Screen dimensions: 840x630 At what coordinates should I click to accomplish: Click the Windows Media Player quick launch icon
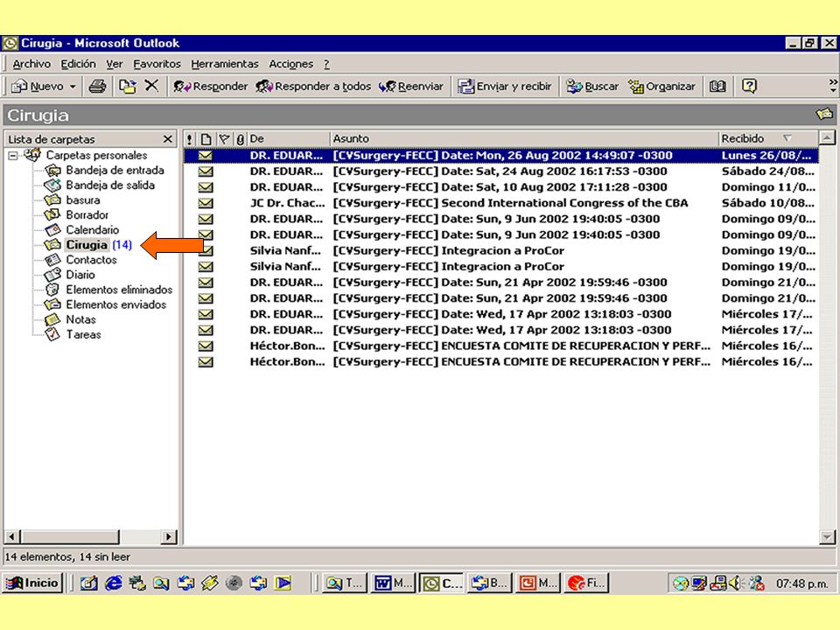pos(283,583)
